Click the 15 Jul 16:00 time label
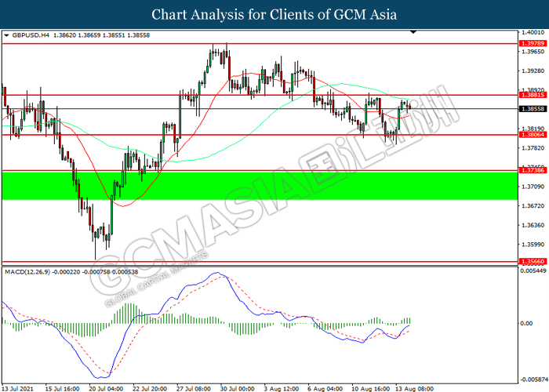 click(x=62, y=389)
